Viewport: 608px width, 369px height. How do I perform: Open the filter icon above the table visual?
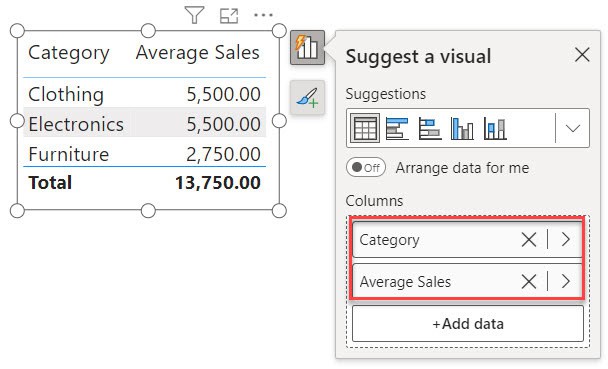(194, 16)
